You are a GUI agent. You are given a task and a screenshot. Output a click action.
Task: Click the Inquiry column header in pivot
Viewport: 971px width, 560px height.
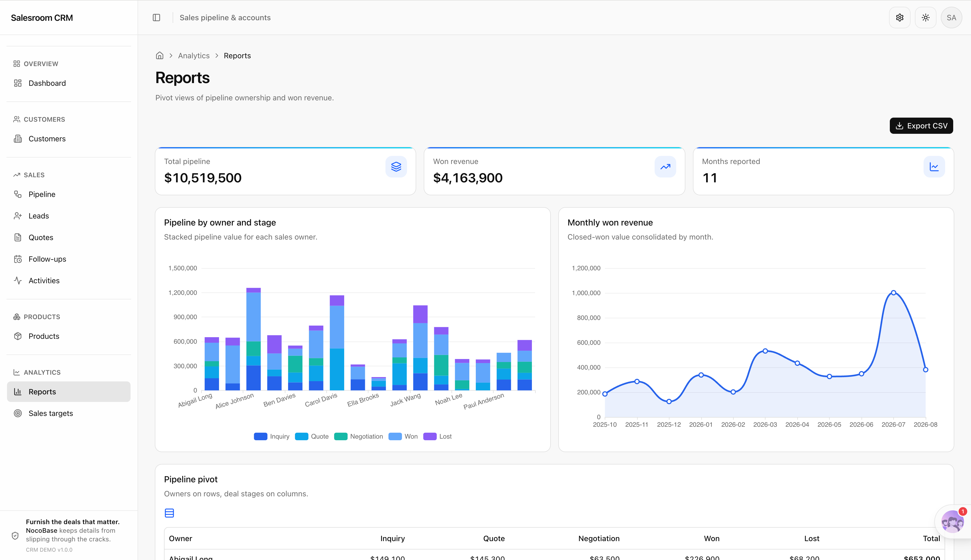point(392,538)
